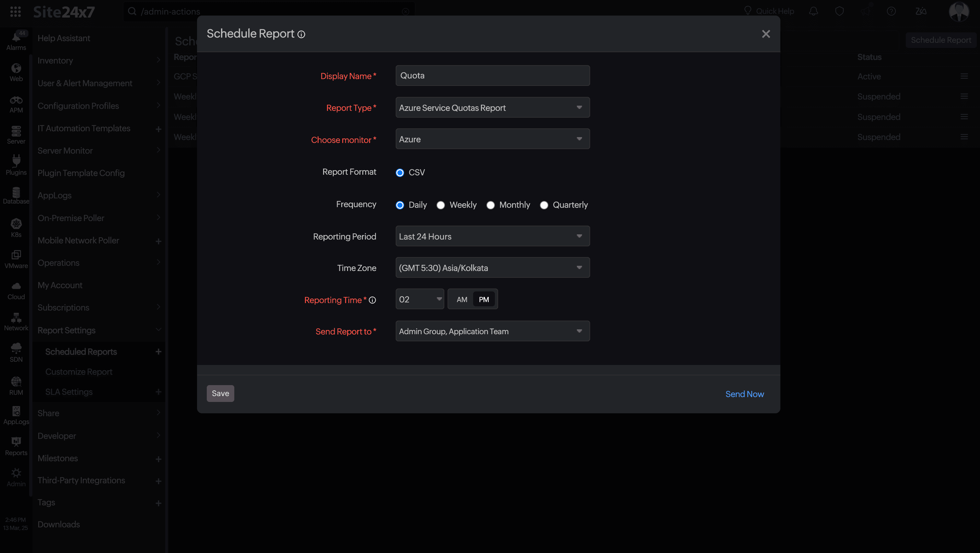980x553 pixels.
Task: Open the apps grid launcher icon
Action: click(15, 11)
